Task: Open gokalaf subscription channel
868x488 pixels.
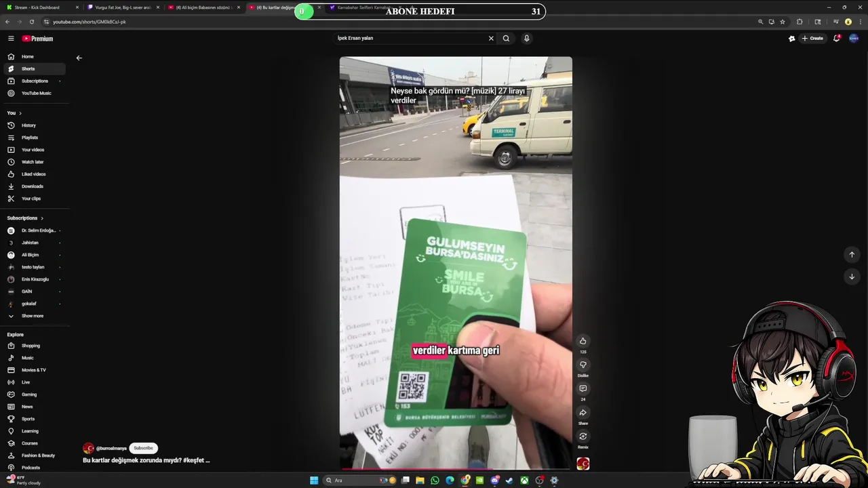Action: pos(34,304)
